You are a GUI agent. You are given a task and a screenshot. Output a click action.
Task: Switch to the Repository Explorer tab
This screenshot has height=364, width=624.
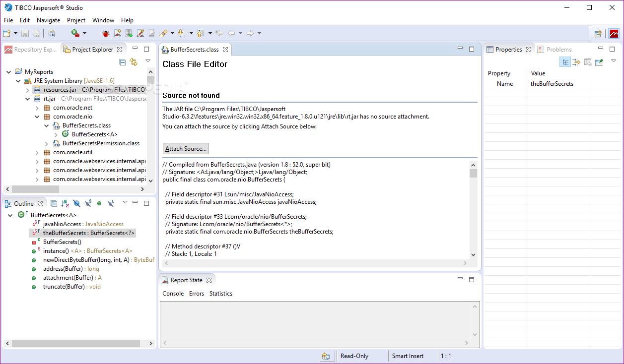(31, 50)
